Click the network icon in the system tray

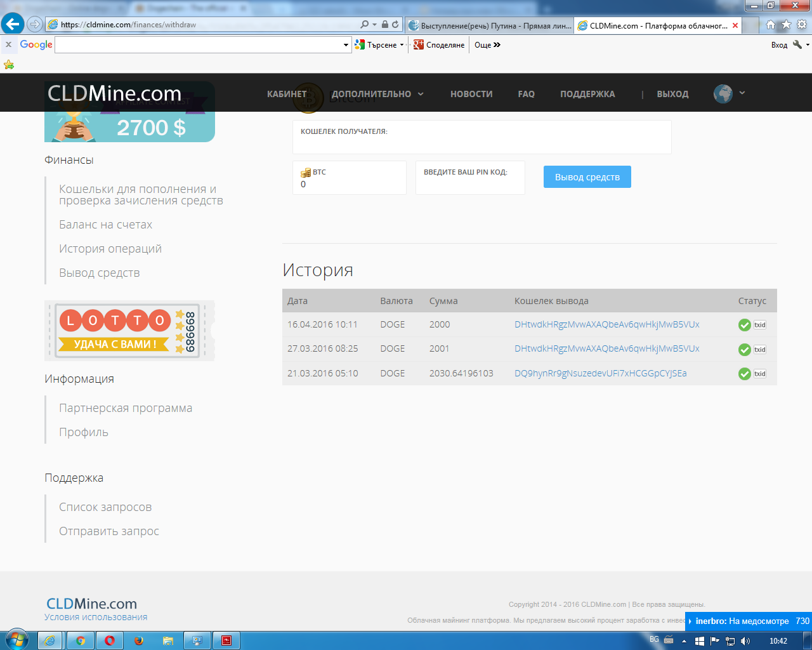[x=730, y=641]
